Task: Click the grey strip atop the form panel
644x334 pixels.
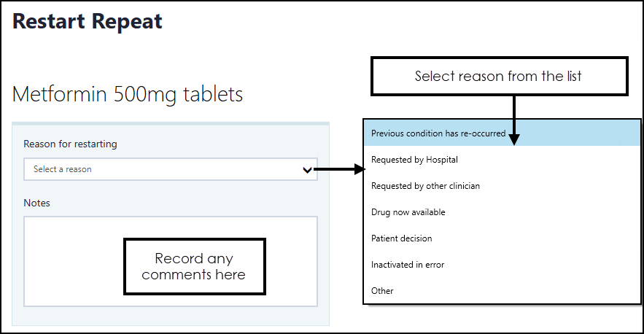Action: click(171, 123)
